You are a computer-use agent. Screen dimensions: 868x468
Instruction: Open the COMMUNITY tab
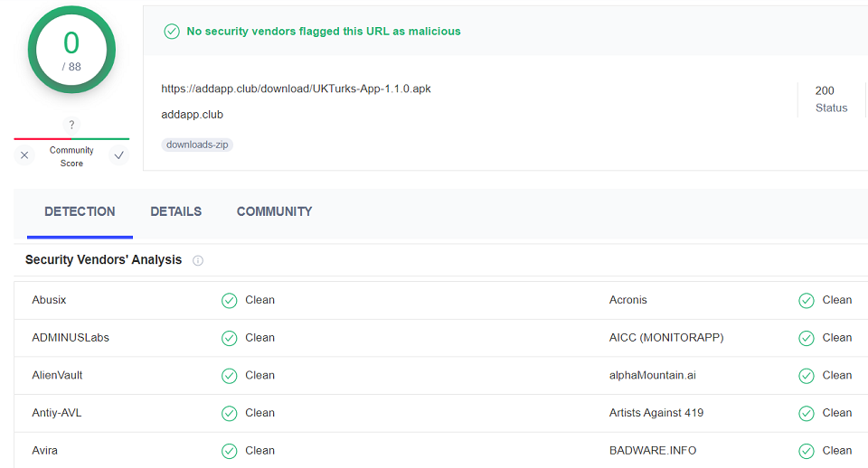[x=275, y=212]
